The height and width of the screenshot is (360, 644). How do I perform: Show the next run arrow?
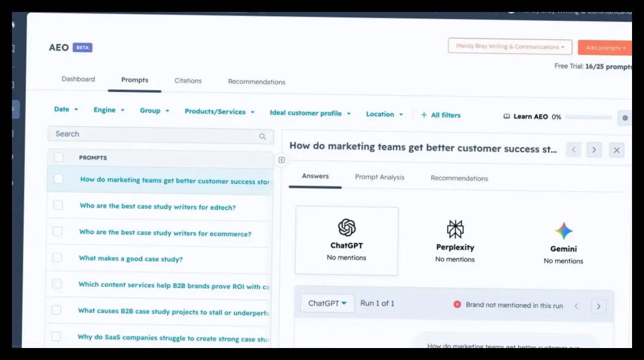(598, 306)
